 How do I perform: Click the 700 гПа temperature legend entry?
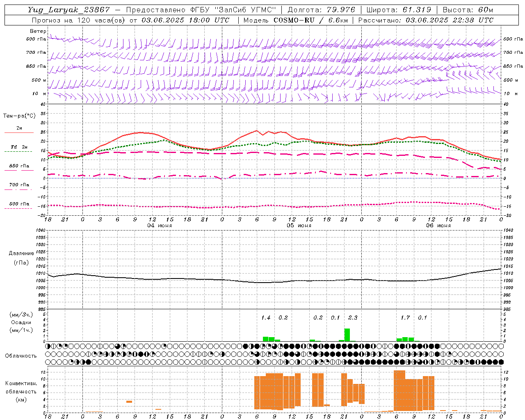click(x=19, y=185)
